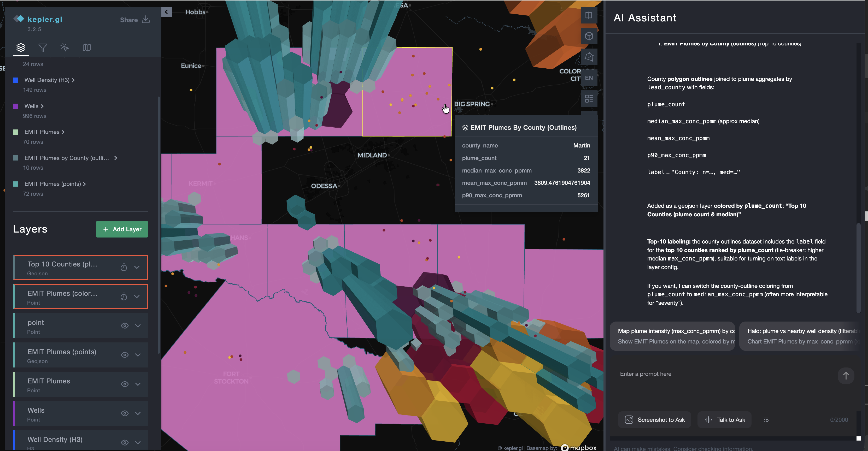Send the prompt with the up-arrow button
The height and width of the screenshot is (451, 868).
point(846,376)
